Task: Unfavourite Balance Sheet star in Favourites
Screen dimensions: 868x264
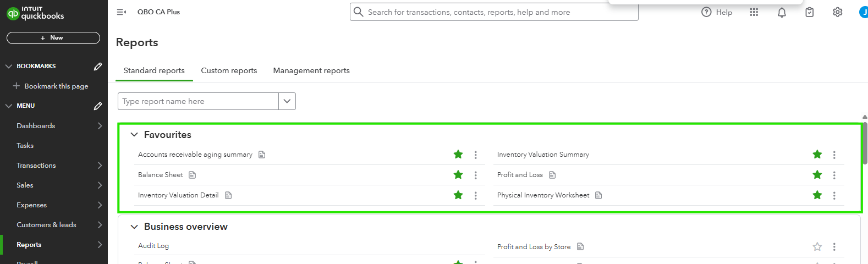Action: [x=458, y=175]
